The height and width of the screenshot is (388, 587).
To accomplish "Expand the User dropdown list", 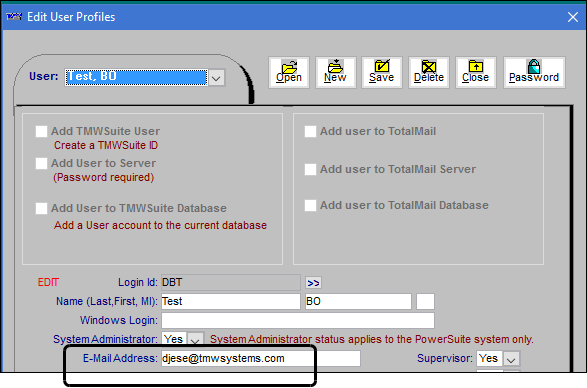I will click(216, 78).
